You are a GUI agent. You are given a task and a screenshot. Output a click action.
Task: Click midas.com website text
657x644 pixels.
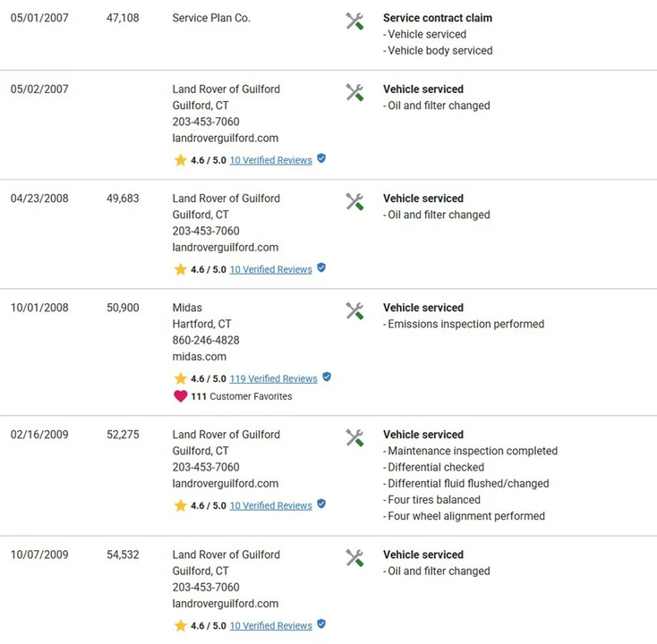[x=200, y=357]
